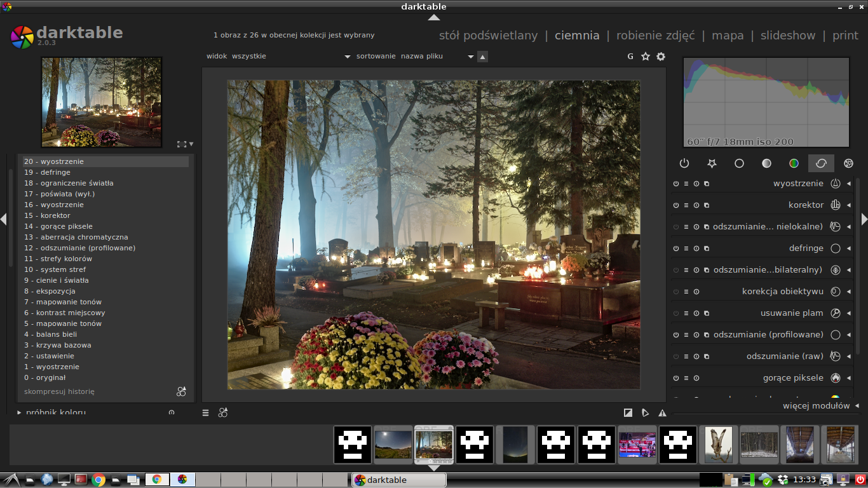Click the overexposure warning square icon

pos(628,412)
